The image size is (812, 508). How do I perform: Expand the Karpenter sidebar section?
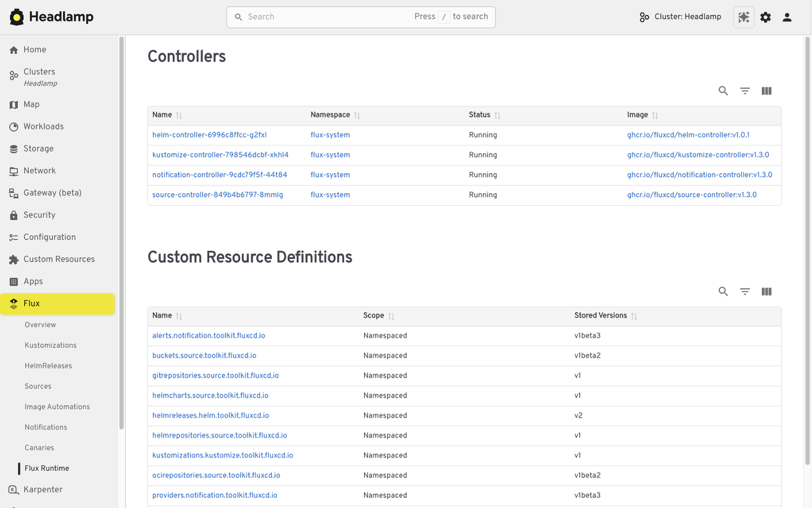pos(44,489)
